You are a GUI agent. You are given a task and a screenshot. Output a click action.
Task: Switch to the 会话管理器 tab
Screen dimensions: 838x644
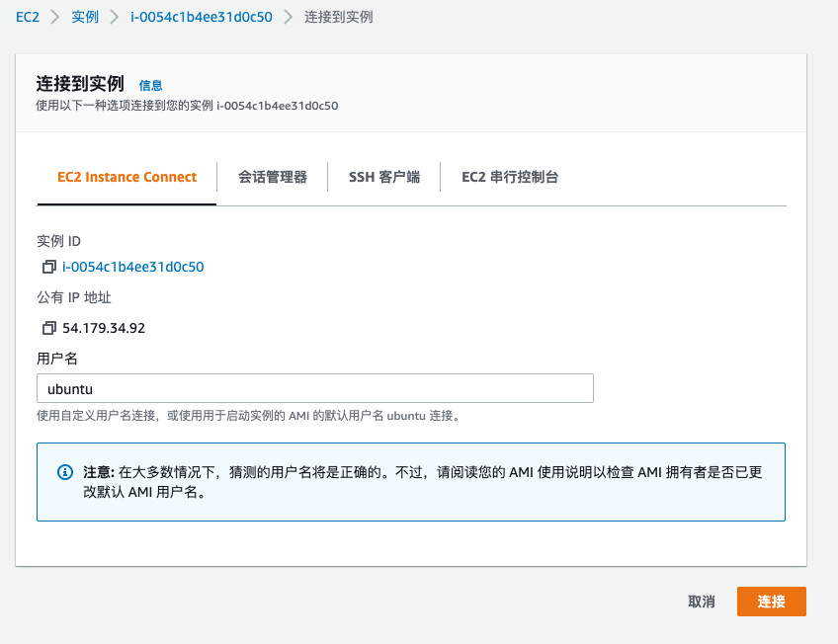273,177
